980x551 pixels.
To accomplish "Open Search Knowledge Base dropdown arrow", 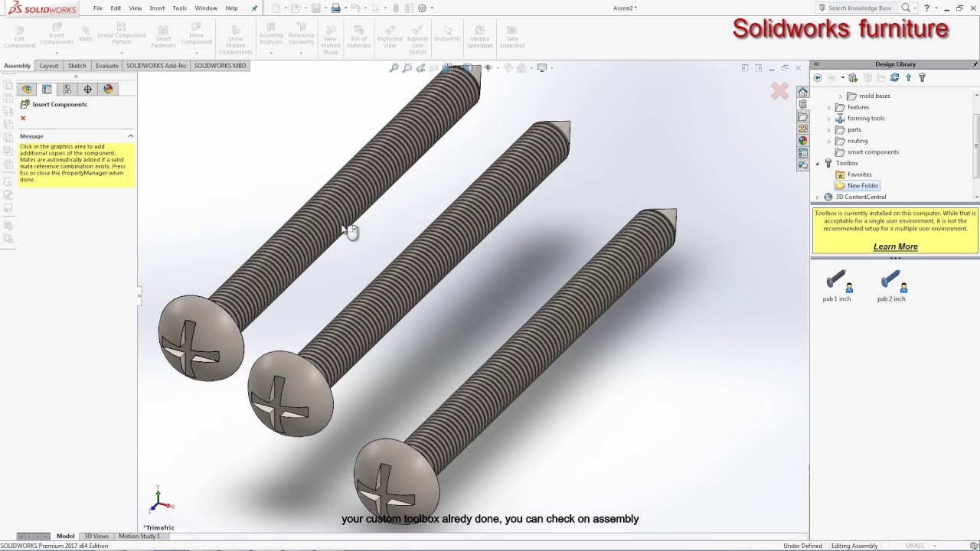I will [915, 8].
